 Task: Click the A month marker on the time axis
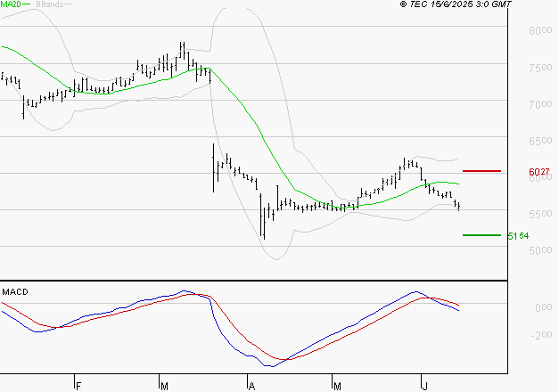point(251,387)
